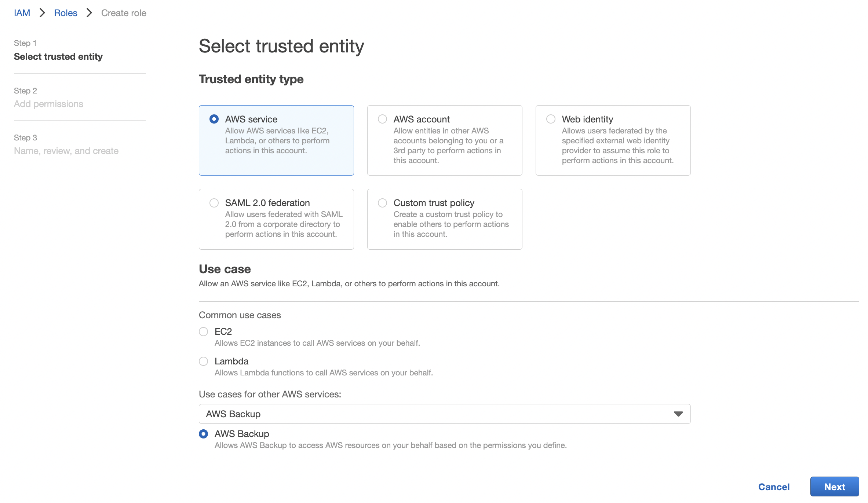Choose the EC2 use case
The image size is (868, 503).
click(x=203, y=332)
